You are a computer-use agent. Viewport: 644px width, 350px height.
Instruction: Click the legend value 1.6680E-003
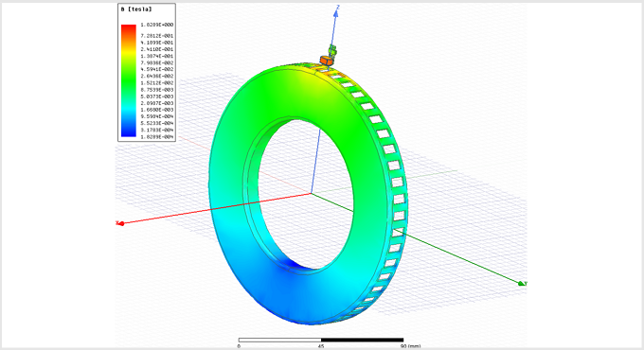(157, 110)
